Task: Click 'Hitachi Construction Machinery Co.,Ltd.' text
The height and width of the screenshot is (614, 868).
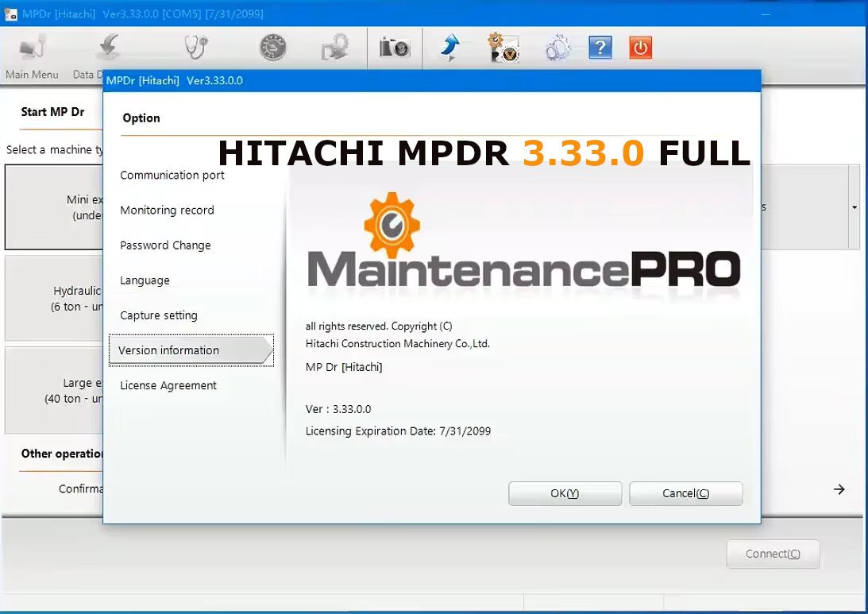Action: pyautogui.click(x=397, y=344)
